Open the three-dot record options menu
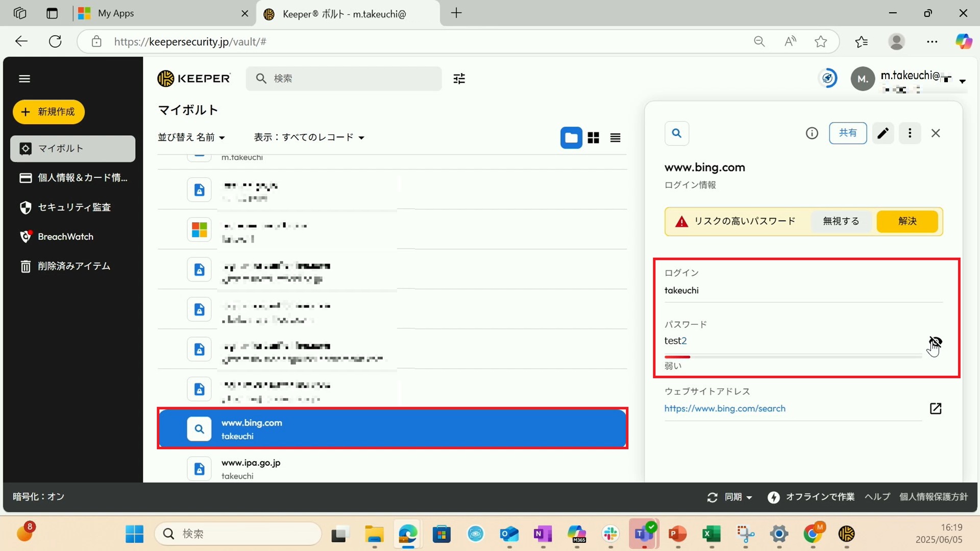980x551 pixels. click(x=910, y=133)
